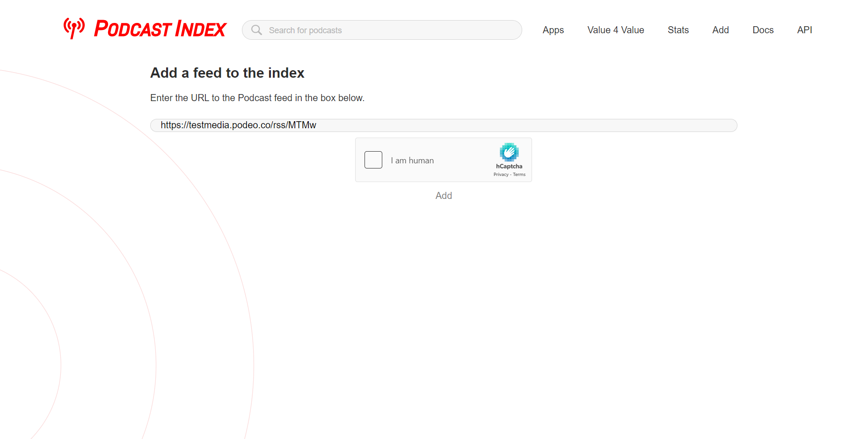The image size is (868, 439).
Task: Click the Podcast Index wordmark link
Action: coord(160,29)
